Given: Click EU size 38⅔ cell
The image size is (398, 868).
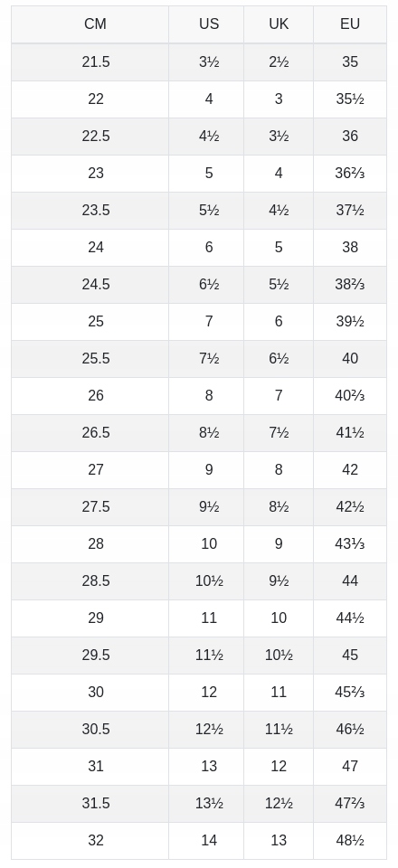Looking at the screenshot, I should [x=350, y=285].
